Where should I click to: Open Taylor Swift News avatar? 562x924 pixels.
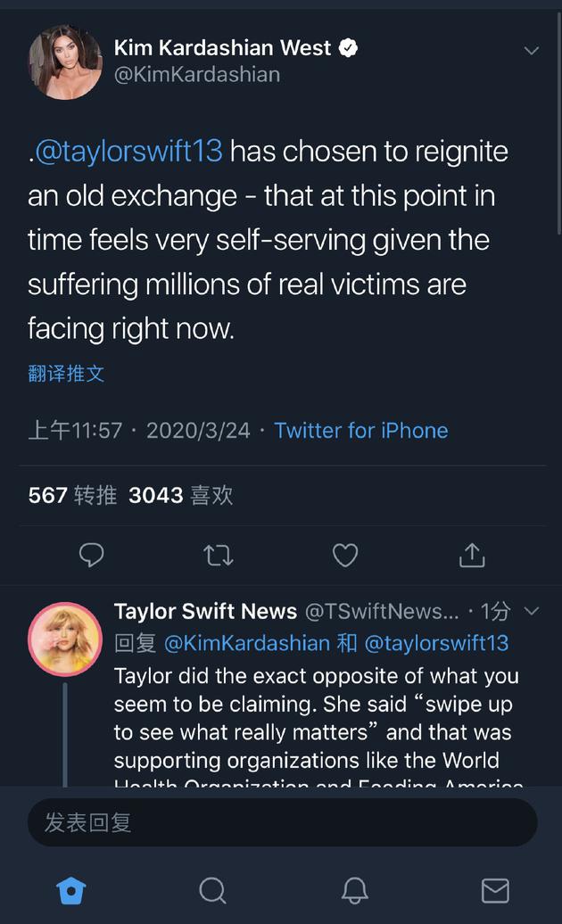[65, 639]
